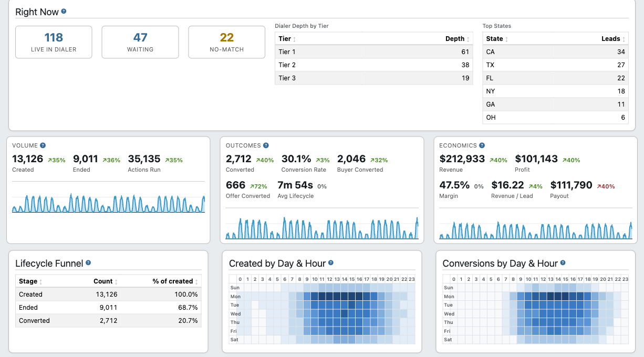Open help icon next to Conversions by Day & Hour
This screenshot has height=357, width=644.
563,263
